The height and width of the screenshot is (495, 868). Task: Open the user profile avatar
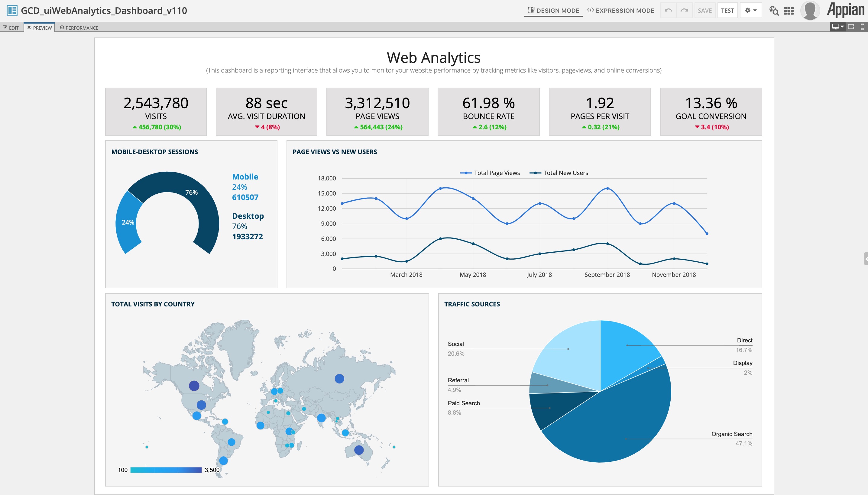point(811,10)
